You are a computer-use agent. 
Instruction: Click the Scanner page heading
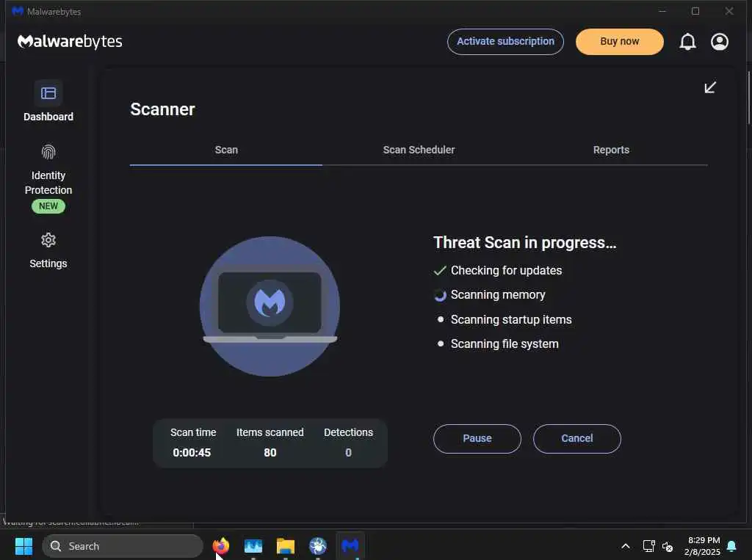pos(162,110)
